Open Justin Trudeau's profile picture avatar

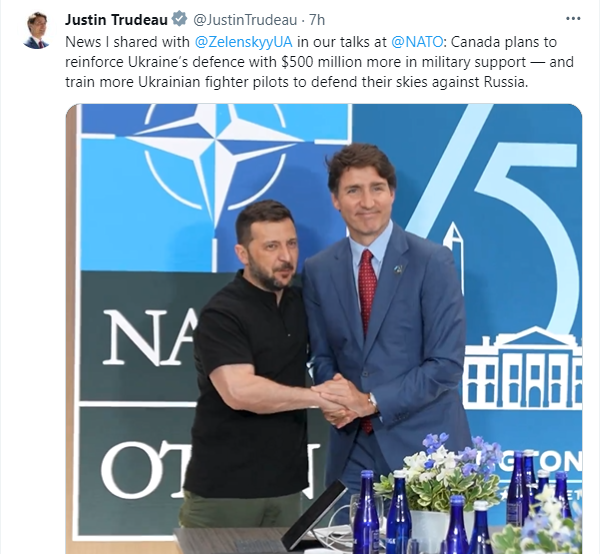click(36, 30)
